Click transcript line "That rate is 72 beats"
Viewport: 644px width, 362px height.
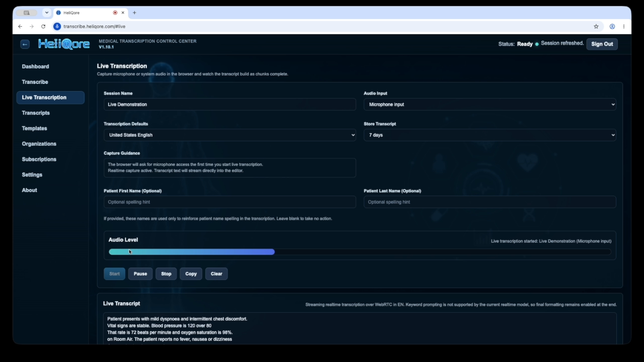pyautogui.click(x=170, y=332)
